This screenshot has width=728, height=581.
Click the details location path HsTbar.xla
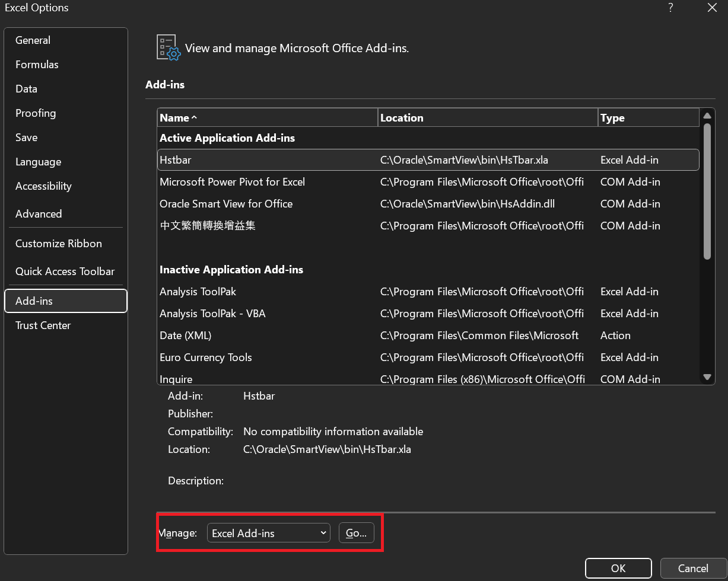coord(327,449)
